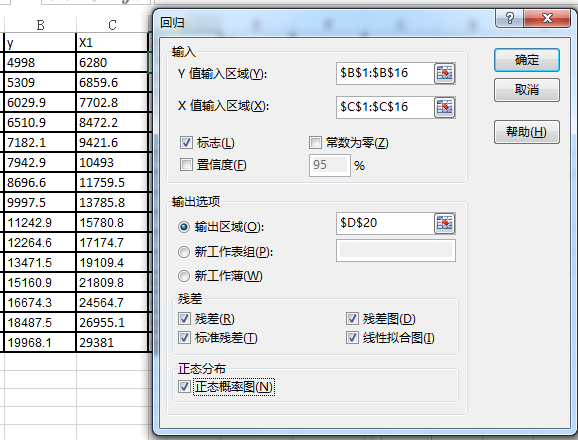Choose the 新工作薄(W) radio option
Viewport: 578px width, 440px height.
click(x=184, y=276)
